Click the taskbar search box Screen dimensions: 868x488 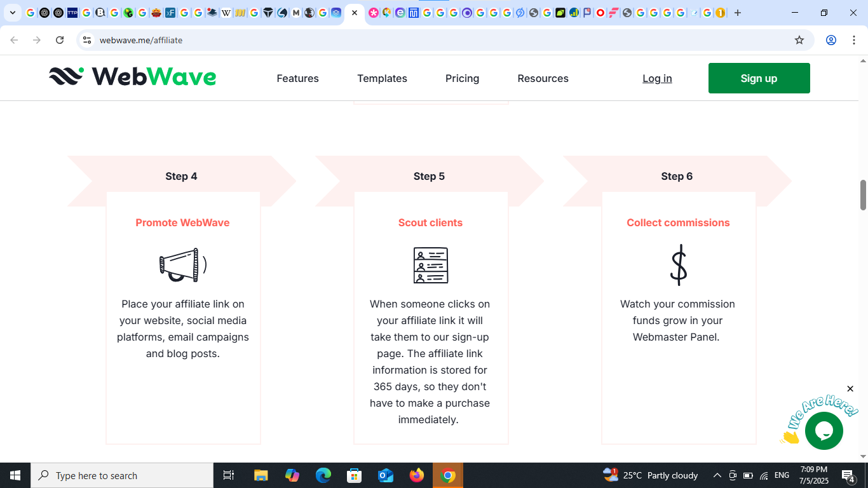point(122,475)
